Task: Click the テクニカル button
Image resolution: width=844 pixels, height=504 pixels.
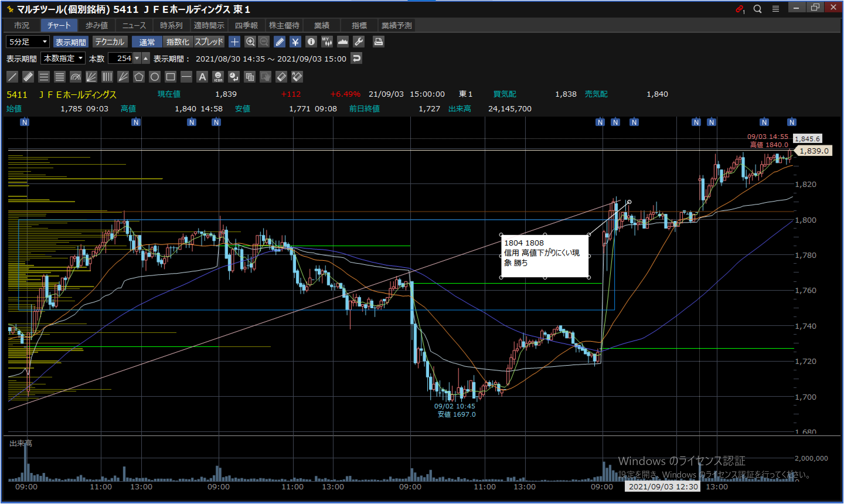Action: point(110,42)
